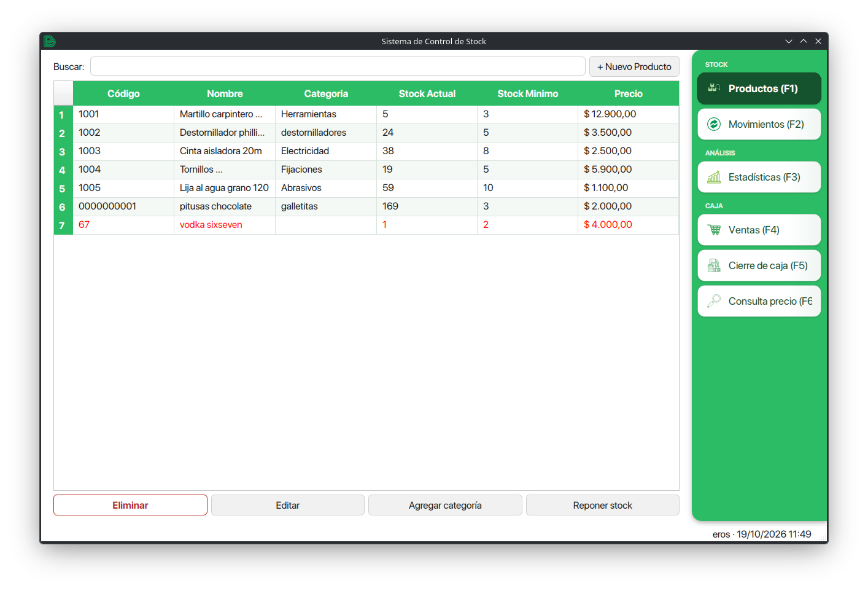The height and width of the screenshot is (591, 868).
Task: Select the 'Herramientas' category cell
Action: (326, 114)
